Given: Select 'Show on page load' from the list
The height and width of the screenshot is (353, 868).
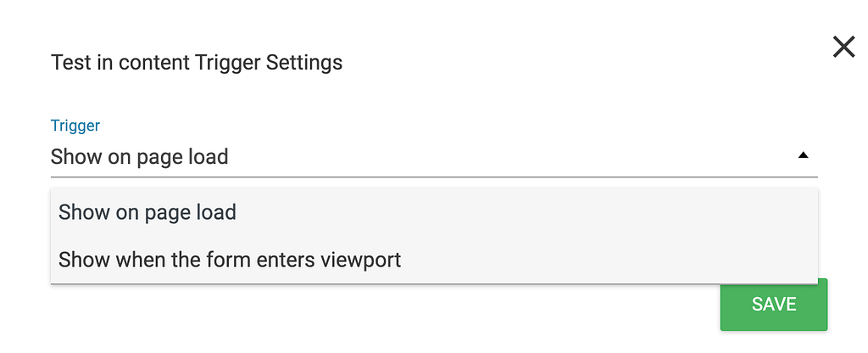Looking at the screenshot, I should [x=434, y=212].
